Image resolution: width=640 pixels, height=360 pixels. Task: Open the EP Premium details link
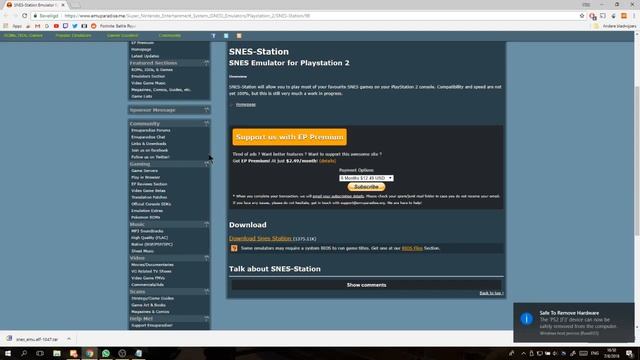[x=327, y=161]
